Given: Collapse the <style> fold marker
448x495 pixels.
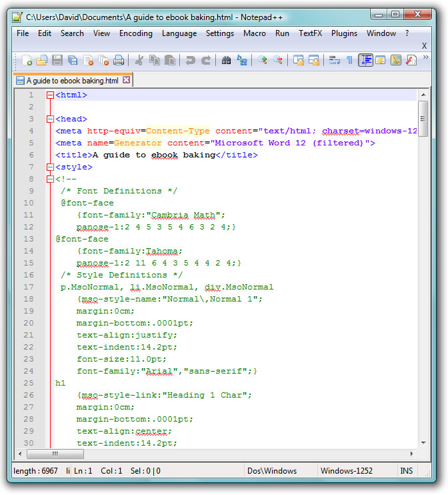Looking at the screenshot, I should (50, 167).
